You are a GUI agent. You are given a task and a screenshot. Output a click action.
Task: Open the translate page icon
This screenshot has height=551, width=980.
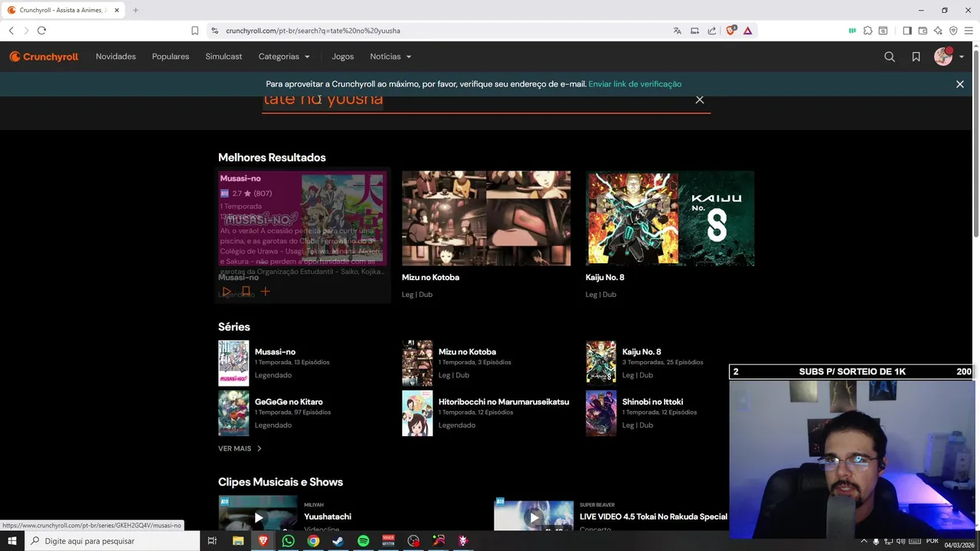point(677,31)
